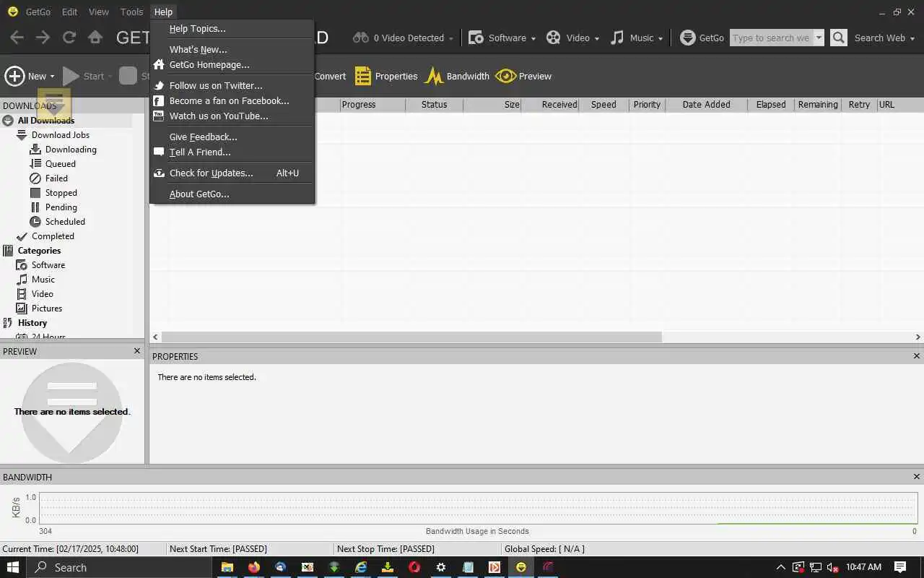The height and width of the screenshot is (578, 924).
Task: Open Windows Start button on taskbar
Action: pos(12,567)
